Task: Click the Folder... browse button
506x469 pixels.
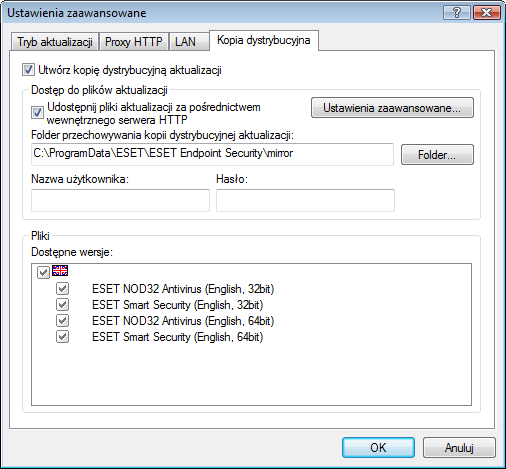Action: click(437, 155)
